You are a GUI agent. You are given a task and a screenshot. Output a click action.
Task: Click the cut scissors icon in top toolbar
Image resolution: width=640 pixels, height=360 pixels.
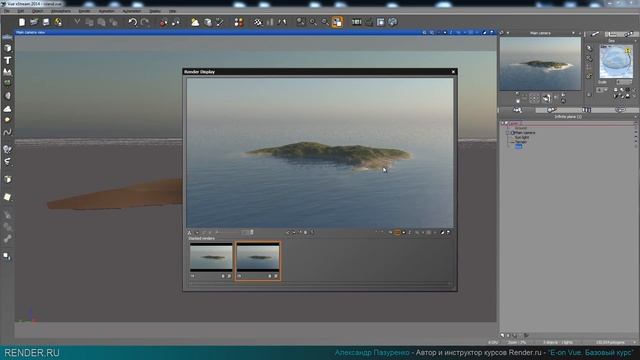(77, 22)
